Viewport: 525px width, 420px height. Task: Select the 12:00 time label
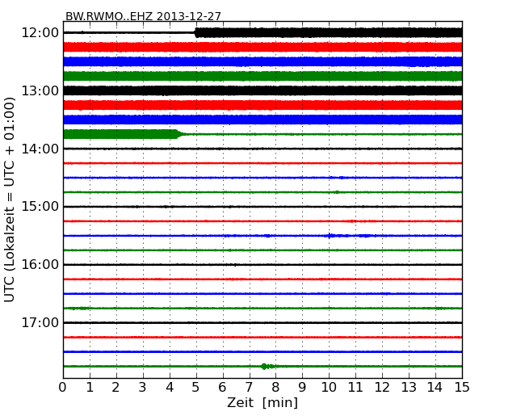pyautogui.click(x=40, y=33)
